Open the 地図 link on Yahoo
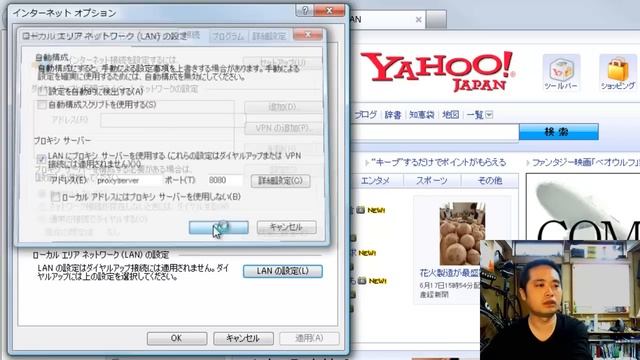The height and width of the screenshot is (360, 640). [x=451, y=115]
